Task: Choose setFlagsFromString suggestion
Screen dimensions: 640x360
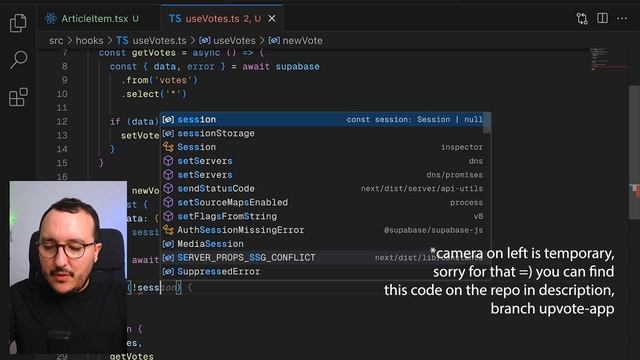Action: pos(322,216)
